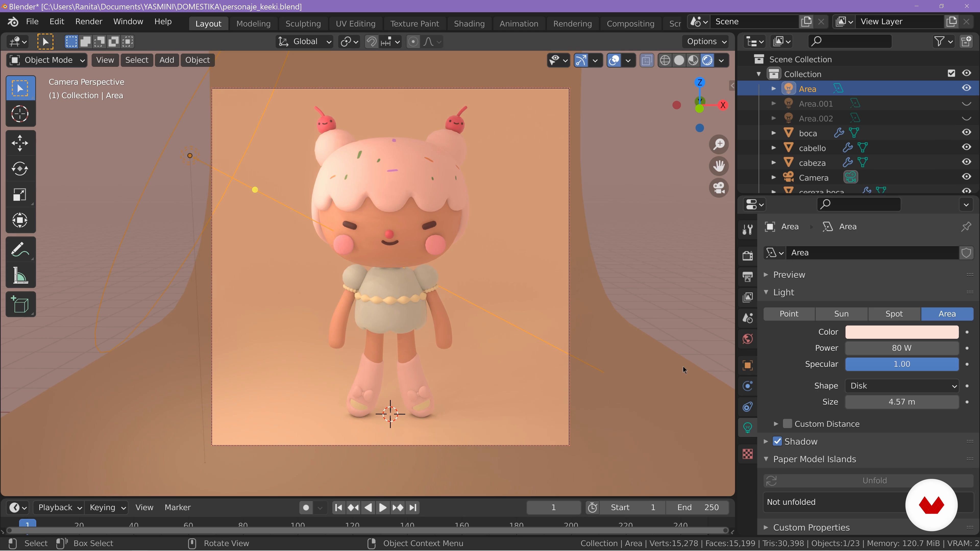Open the Shape dropdown set to Disk
Image resolution: width=980 pixels, height=551 pixels.
(x=902, y=386)
